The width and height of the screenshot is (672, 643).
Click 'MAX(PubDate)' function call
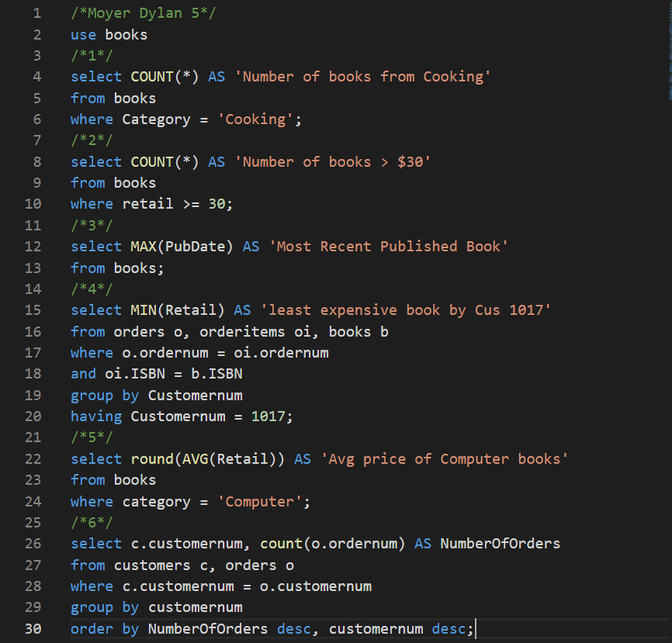click(x=182, y=247)
